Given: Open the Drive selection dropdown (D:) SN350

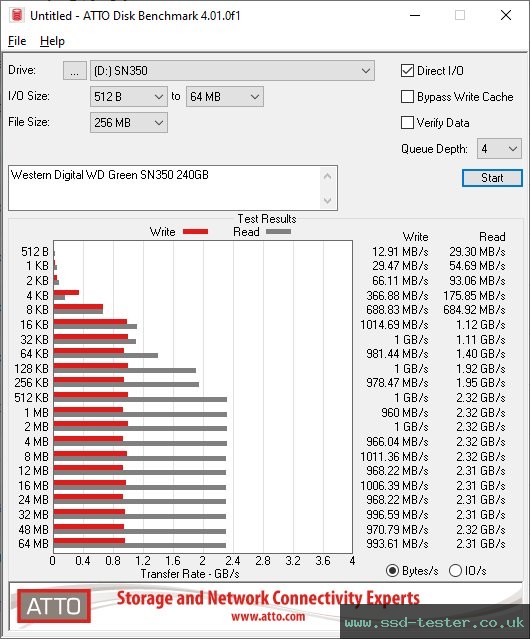Looking at the screenshot, I should coord(232,71).
